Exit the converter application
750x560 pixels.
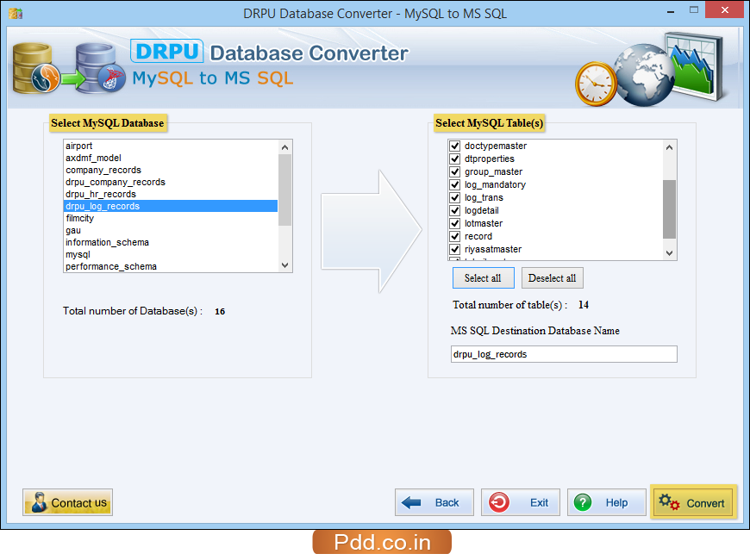tap(521, 502)
